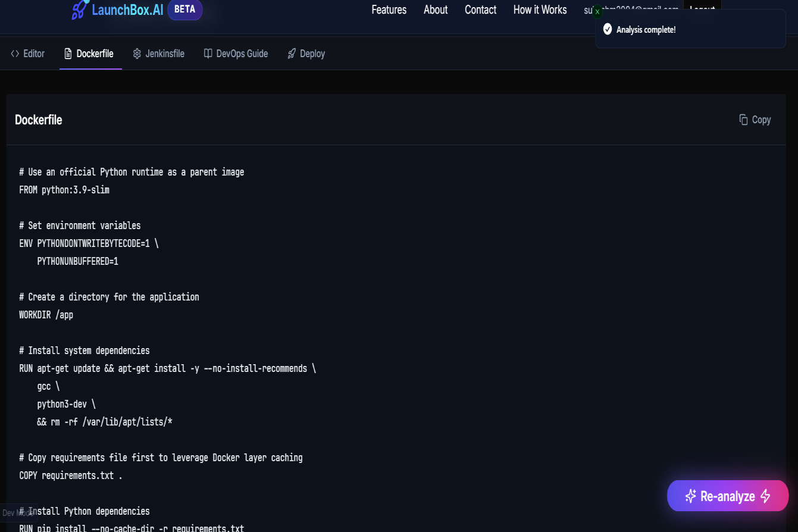Image resolution: width=798 pixels, height=532 pixels.
Task: Select the Dockerfile tab
Action: [x=89, y=54]
